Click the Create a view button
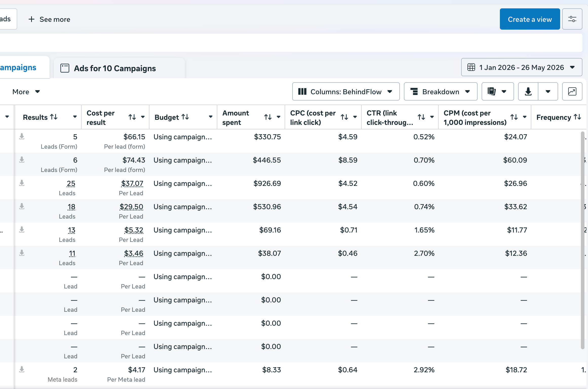The height and width of the screenshot is (389, 588). coord(530,19)
